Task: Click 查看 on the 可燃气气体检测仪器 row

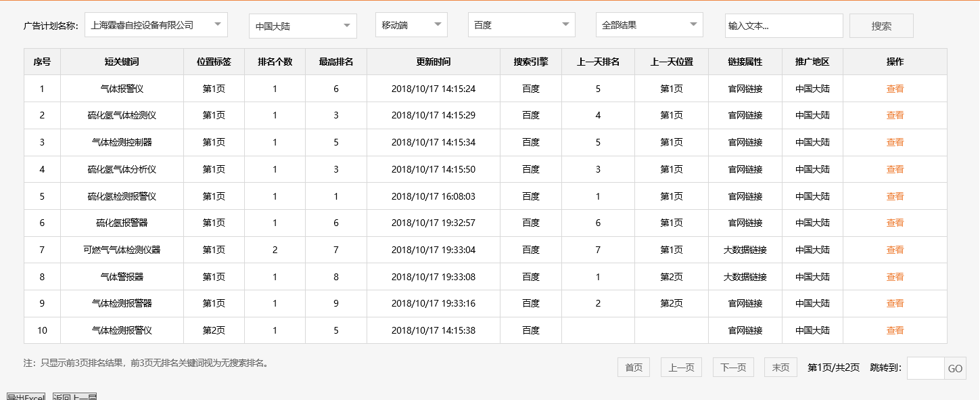Action: 895,250
